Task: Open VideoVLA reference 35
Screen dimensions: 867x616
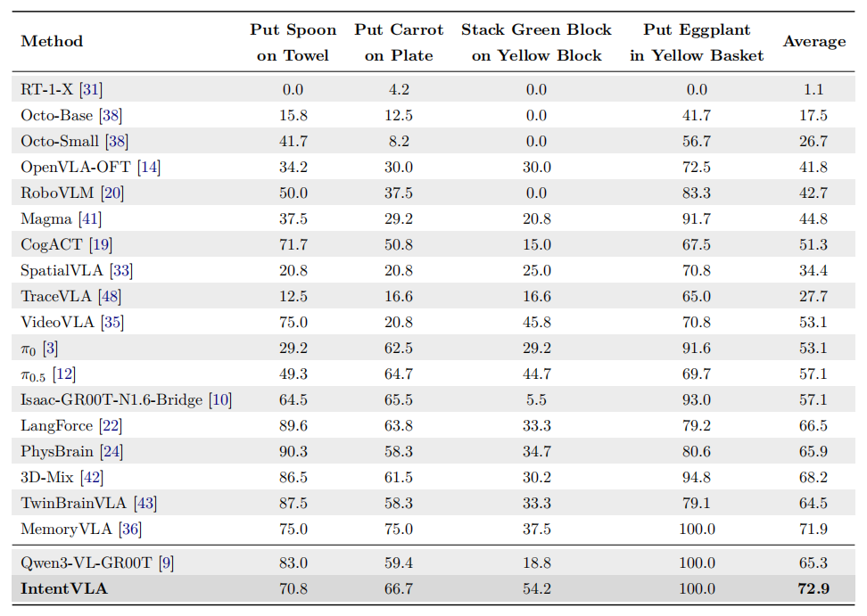Action: [112, 323]
